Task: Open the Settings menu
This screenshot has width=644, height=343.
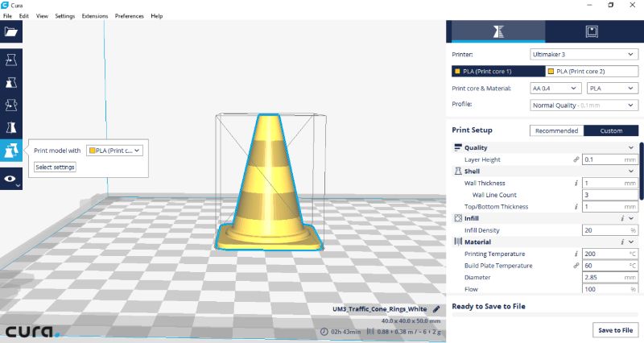Action: (x=65, y=16)
